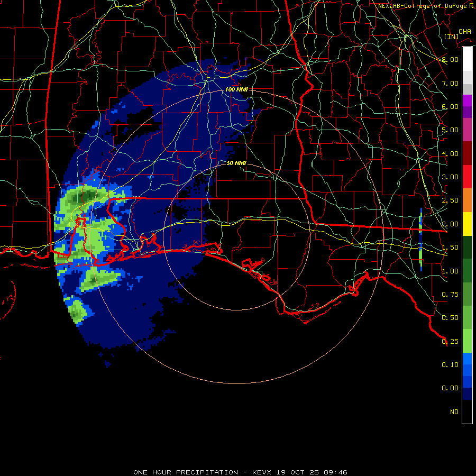Click the 3.00 legend value
The height and width of the screenshot is (476, 476).
450,177
